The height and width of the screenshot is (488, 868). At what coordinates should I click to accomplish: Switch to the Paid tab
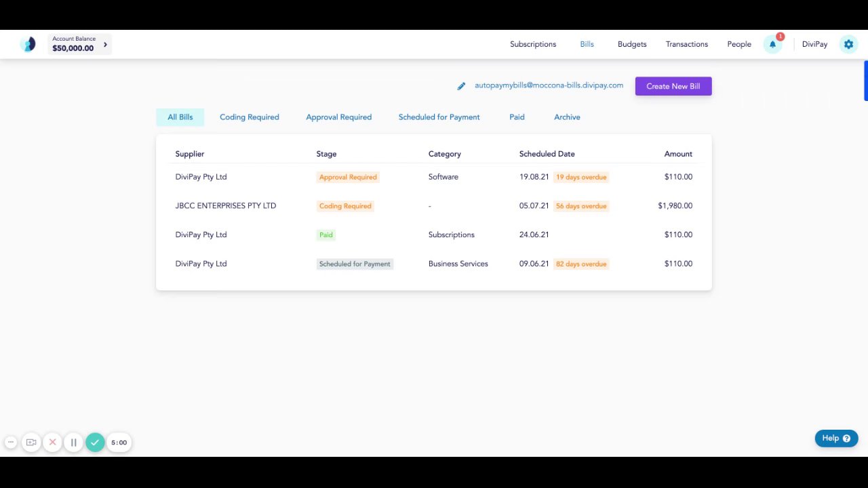[x=517, y=117]
